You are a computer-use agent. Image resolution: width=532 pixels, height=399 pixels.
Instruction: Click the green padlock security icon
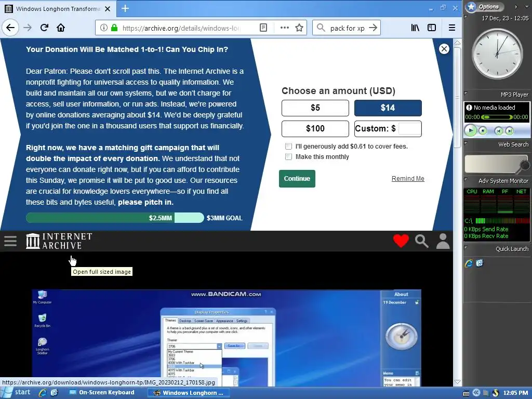coord(115,28)
